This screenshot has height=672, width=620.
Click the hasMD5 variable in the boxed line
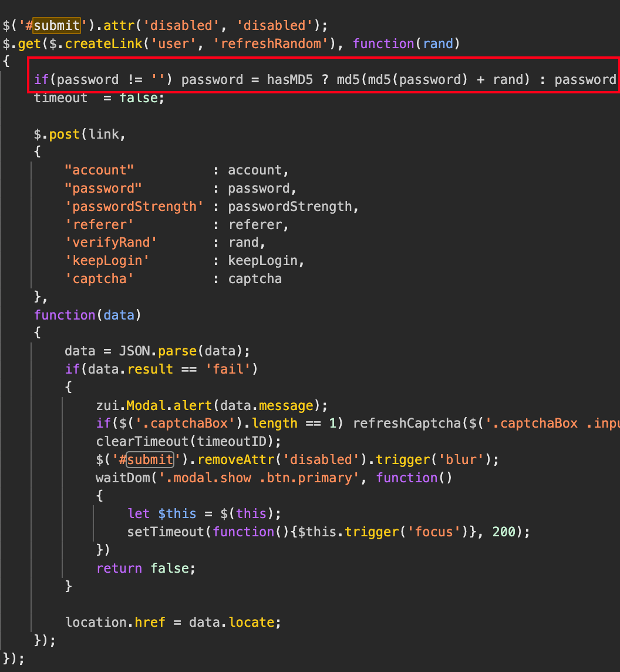(x=289, y=79)
